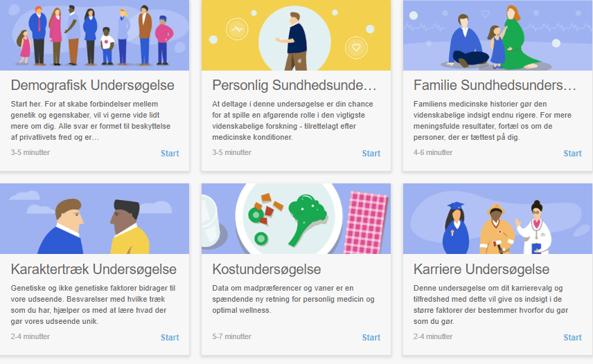Start the Karriere Undersøgelse survey
Image resolution: width=593 pixels, height=364 pixels.
[x=573, y=337]
